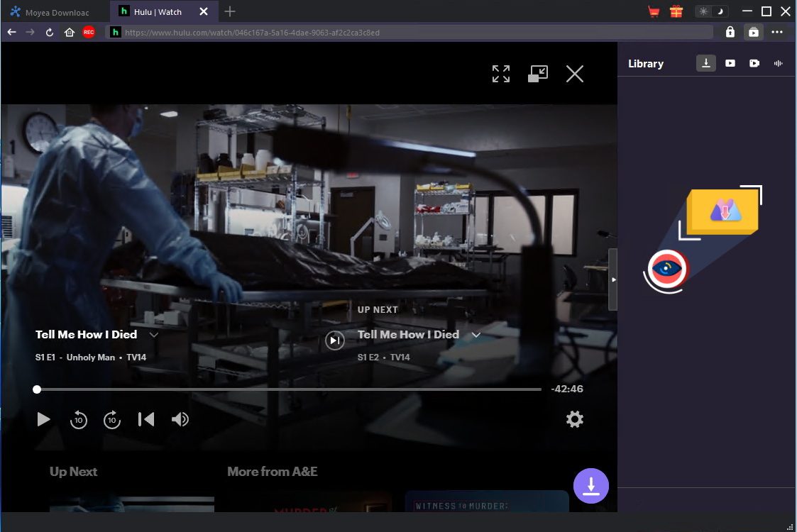Click the folder download illustration

pos(722,211)
